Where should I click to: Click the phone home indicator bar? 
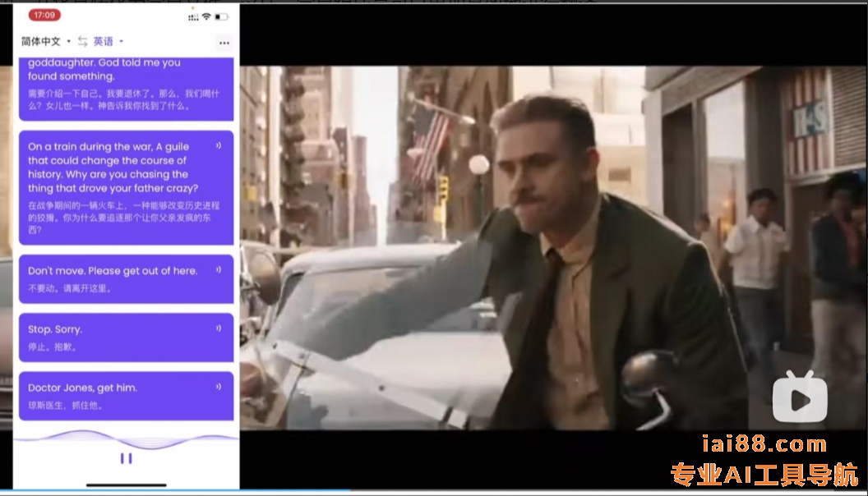point(127,485)
